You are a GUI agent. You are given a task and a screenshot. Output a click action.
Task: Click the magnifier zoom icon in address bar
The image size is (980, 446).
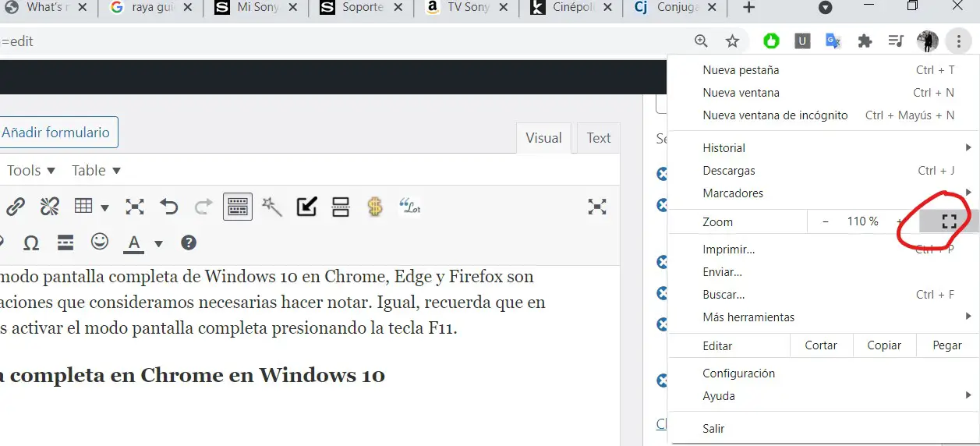click(x=701, y=41)
